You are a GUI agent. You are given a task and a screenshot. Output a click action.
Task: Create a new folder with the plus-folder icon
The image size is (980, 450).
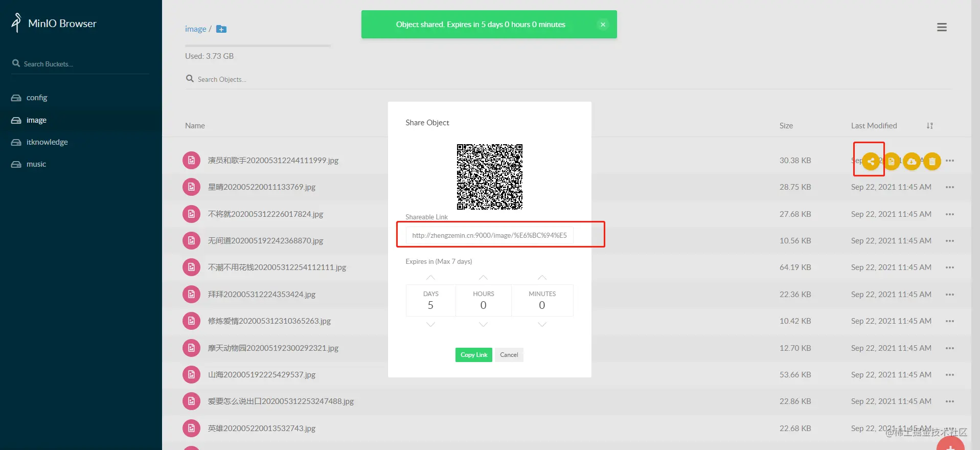click(221, 29)
